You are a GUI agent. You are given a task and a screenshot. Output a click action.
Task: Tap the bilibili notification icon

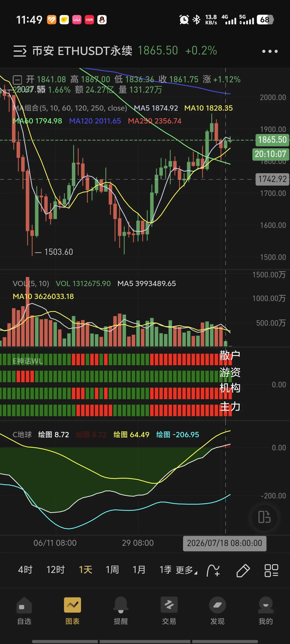pos(77,20)
